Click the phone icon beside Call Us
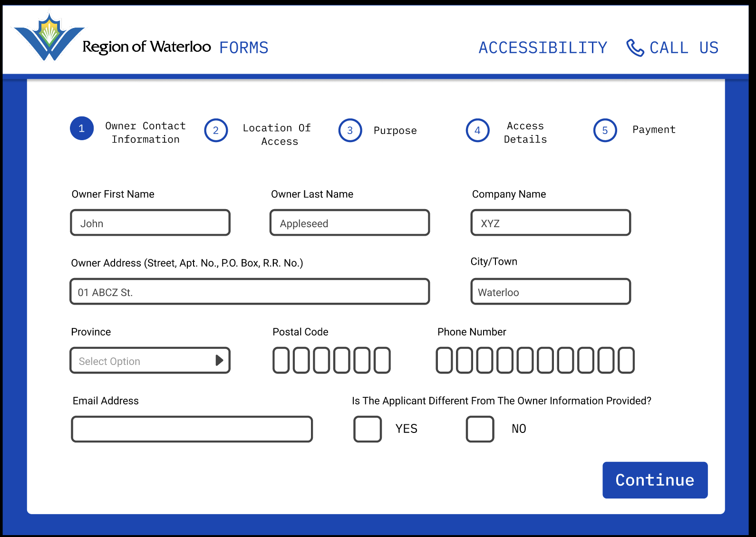756x537 pixels. 635,48
